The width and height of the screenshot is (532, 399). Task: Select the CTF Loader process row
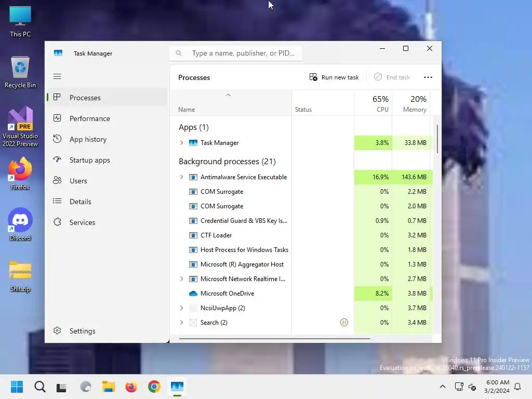pos(301,235)
